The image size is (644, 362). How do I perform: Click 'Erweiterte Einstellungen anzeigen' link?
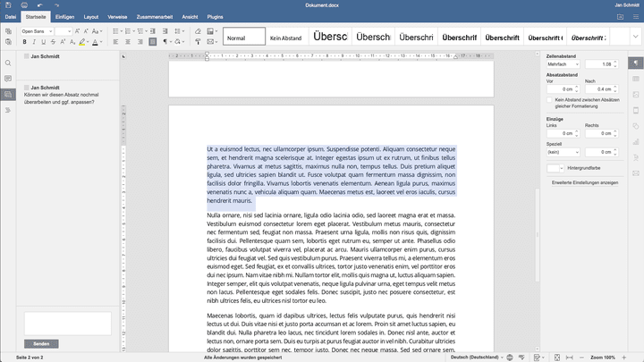(x=585, y=182)
